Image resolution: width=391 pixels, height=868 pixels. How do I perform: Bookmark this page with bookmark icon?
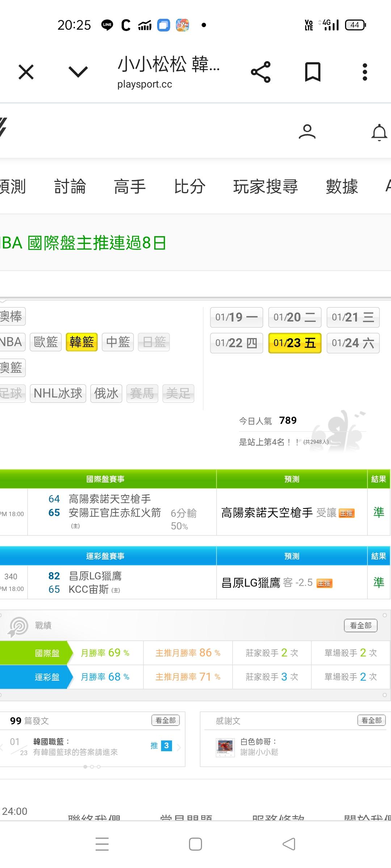click(313, 72)
